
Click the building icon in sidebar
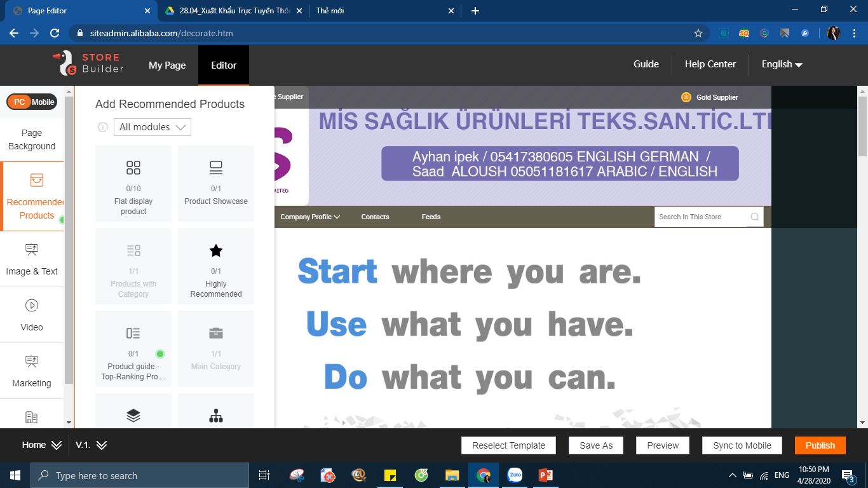[31, 417]
